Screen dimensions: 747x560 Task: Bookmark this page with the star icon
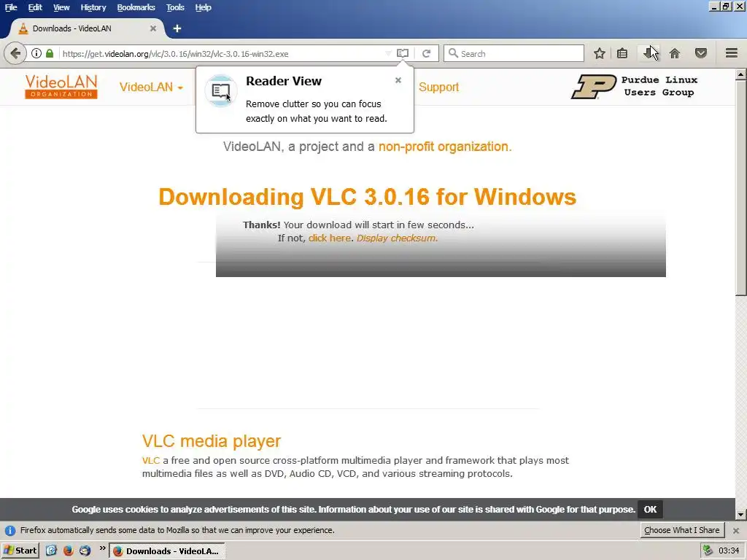point(600,53)
